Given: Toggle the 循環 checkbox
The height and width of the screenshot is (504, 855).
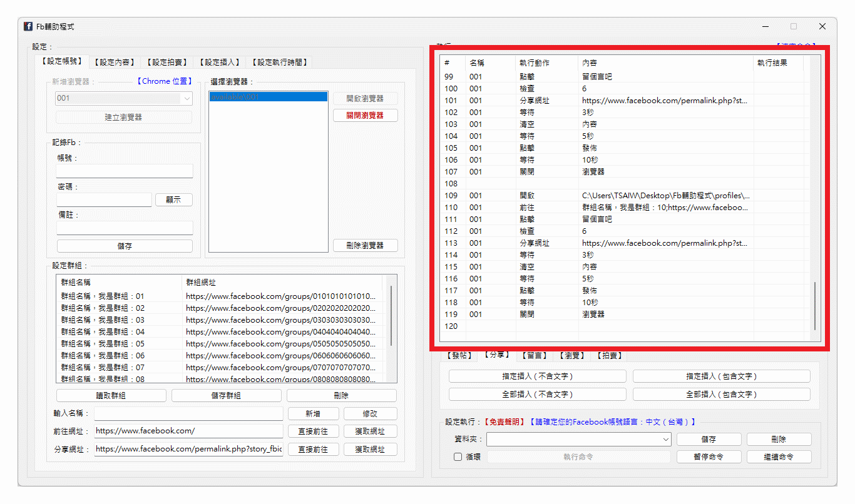Looking at the screenshot, I should (x=458, y=457).
